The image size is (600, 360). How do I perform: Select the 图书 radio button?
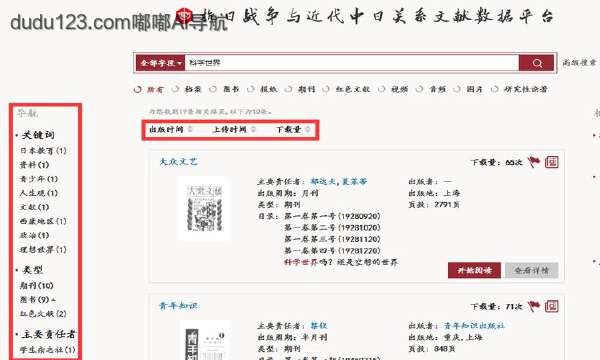pos(213,89)
